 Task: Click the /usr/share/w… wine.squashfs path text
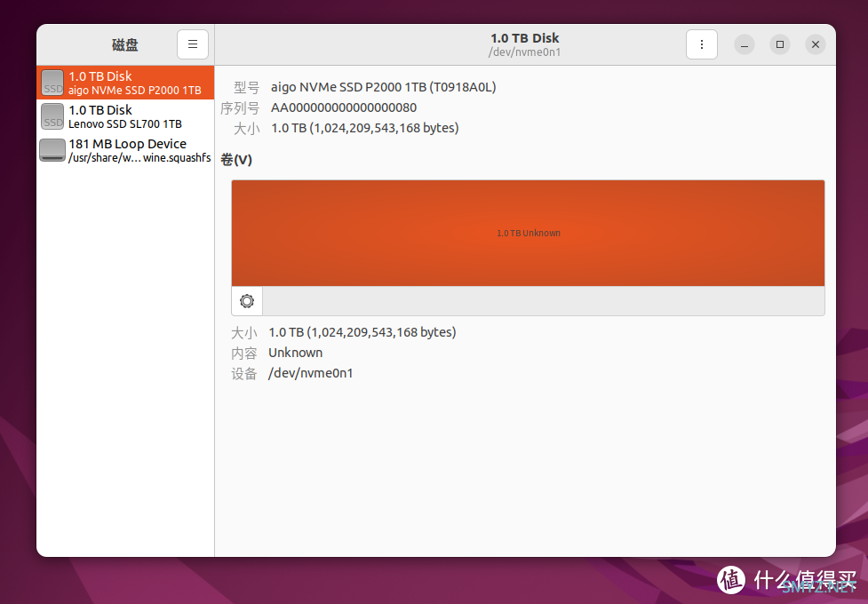[x=139, y=158]
